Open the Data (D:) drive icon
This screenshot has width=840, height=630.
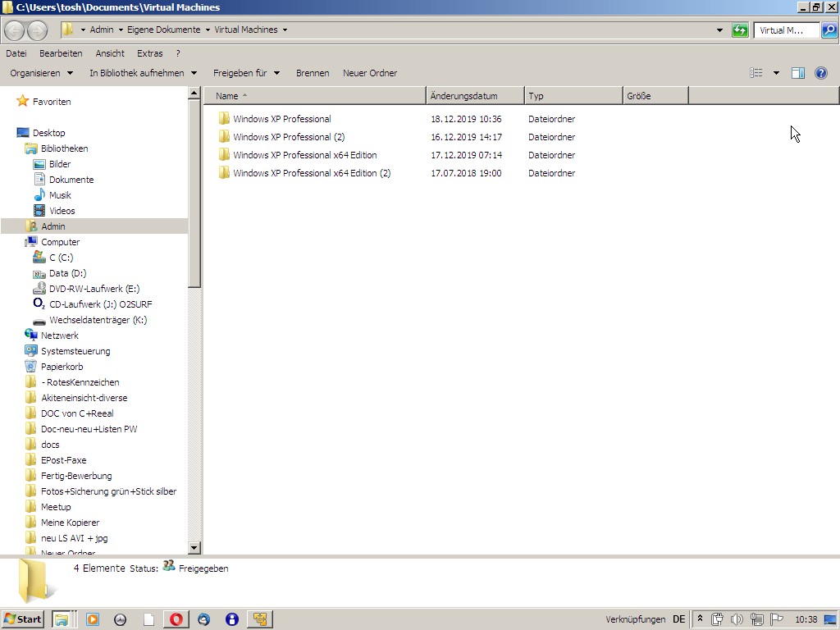click(39, 274)
